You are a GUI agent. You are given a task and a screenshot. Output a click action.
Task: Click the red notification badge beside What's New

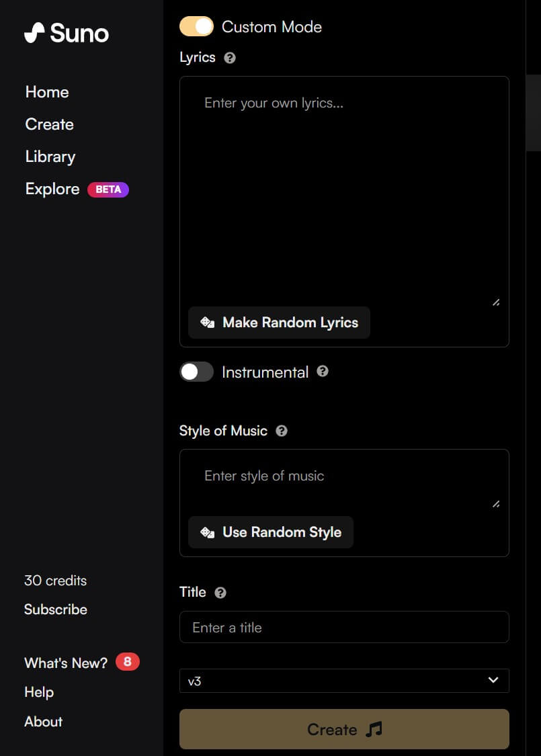tap(127, 661)
